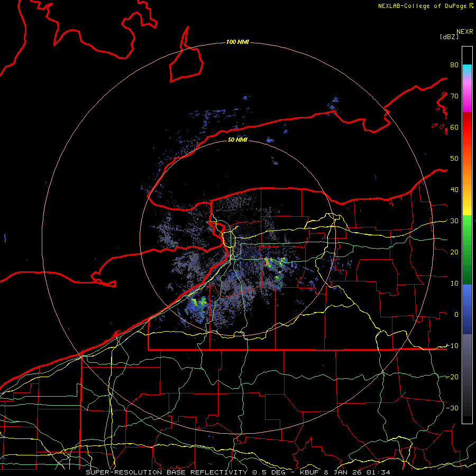This screenshot has height=476, width=476.
Task: Click the 60 value on dBZ scale
Action: 454,127
